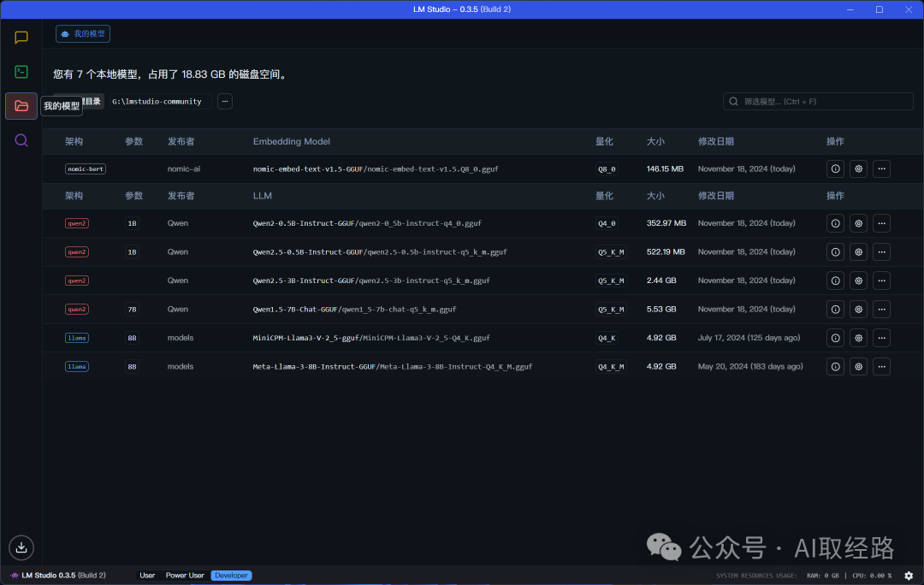Viewport: 924px width, 585px height.
Task: Open more actions for Meta-Llama-3-8B-Instruct model
Action: 881,366
